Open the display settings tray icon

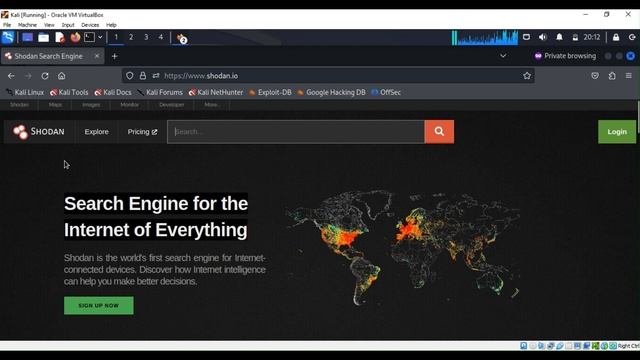(x=527, y=37)
